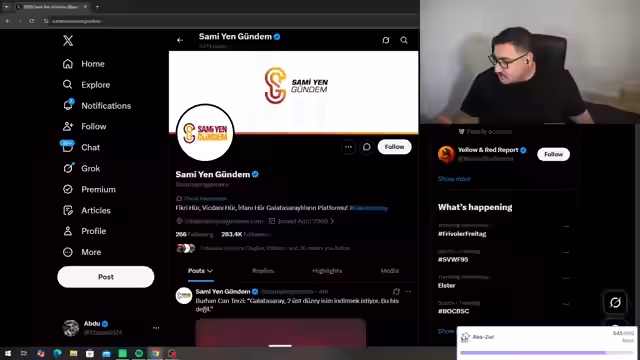This screenshot has height=360, width=640.
Task: Close the current browser tab
Action: [85, 7]
